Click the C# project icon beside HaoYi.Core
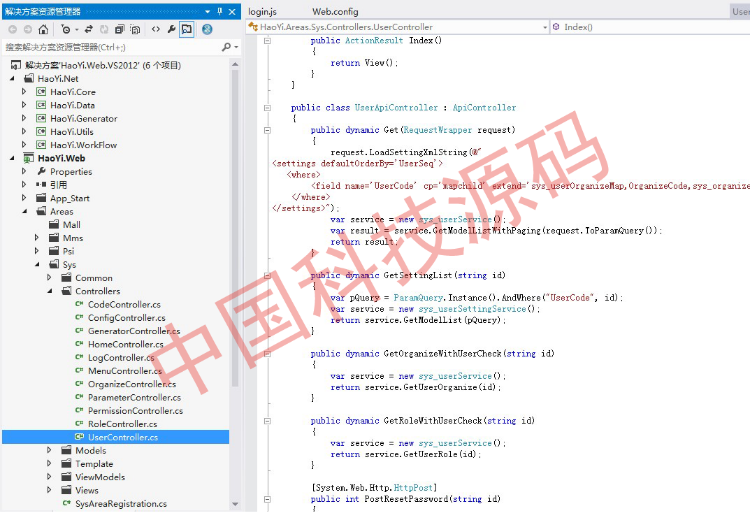 click(41, 91)
